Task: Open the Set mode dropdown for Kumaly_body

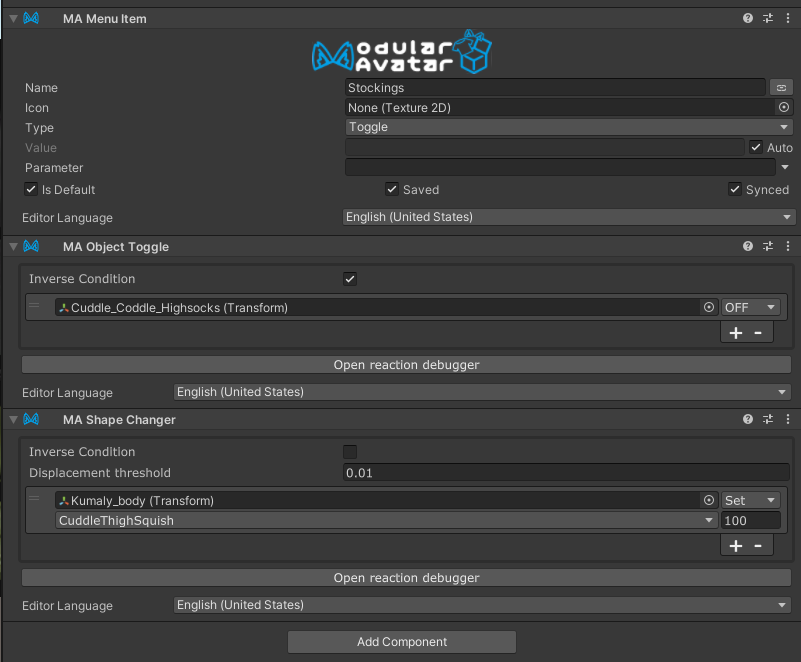Action: tap(750, 500)
